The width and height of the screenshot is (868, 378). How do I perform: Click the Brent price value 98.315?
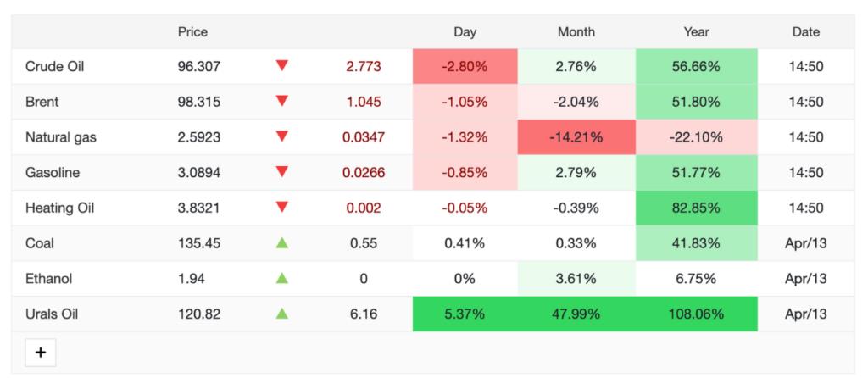(x=199, y=102)
